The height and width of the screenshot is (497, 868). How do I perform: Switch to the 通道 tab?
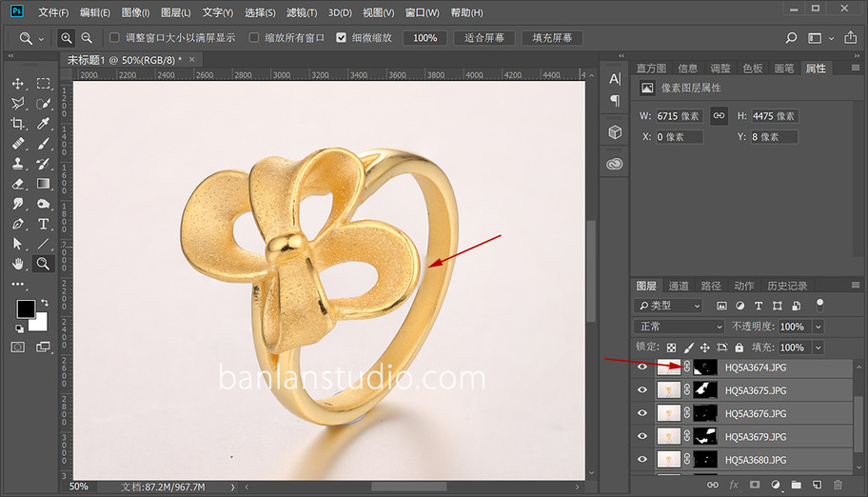[679, 286]
